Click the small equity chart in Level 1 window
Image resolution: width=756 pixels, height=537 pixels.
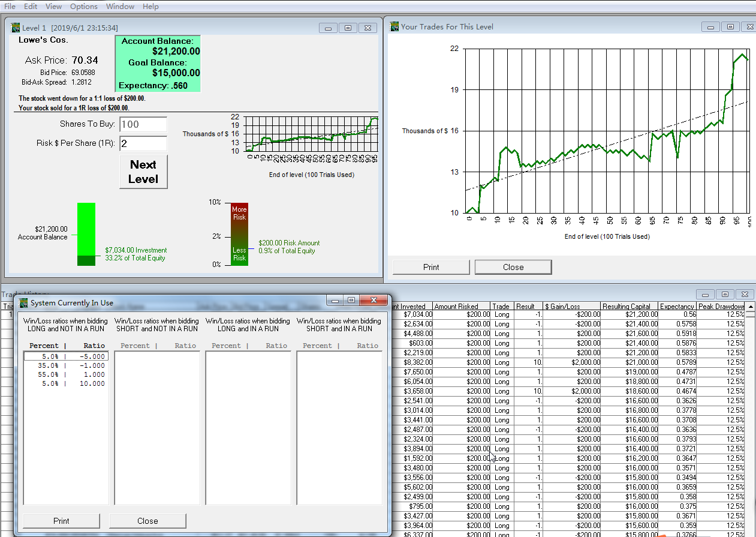[x=312, y=134]
